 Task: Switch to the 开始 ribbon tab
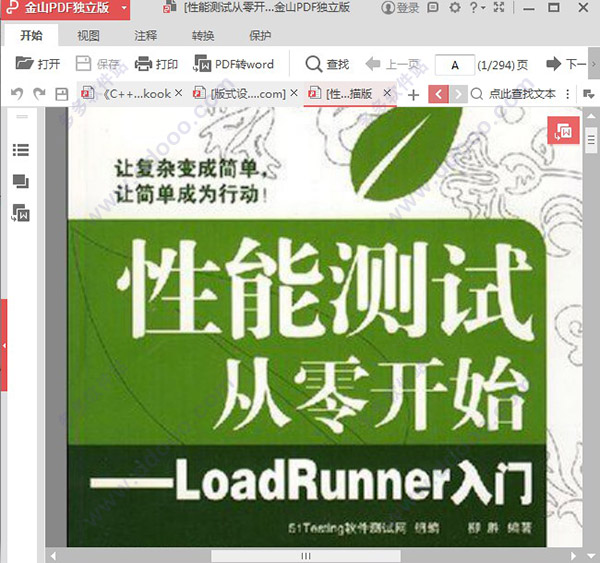(31, 36)
